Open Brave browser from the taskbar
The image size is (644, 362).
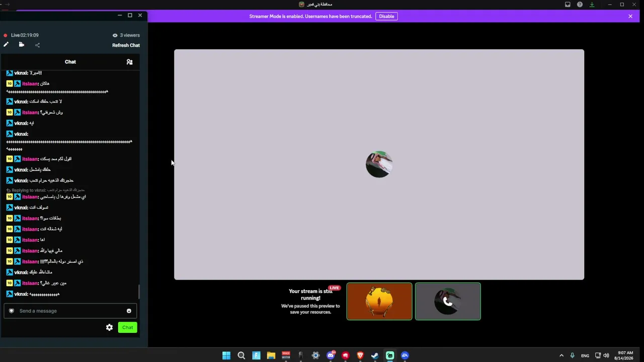pyautogui.click(x=360, y=355)
